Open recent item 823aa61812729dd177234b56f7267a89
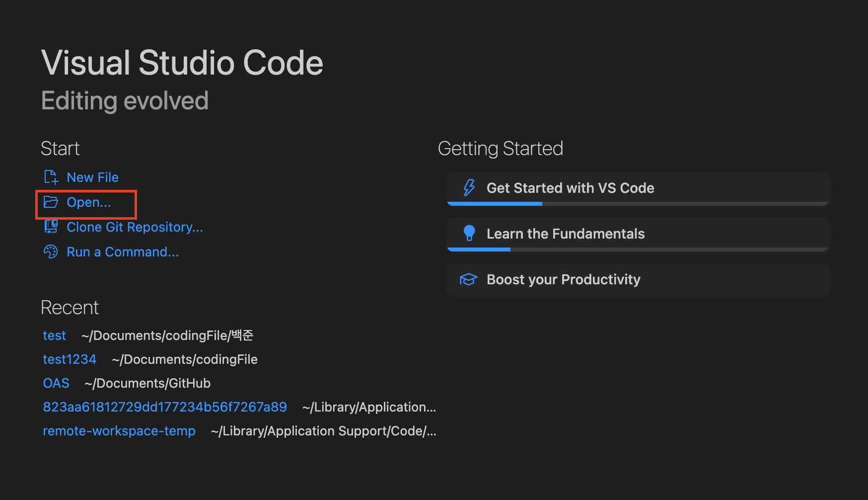 pos(165,407)
